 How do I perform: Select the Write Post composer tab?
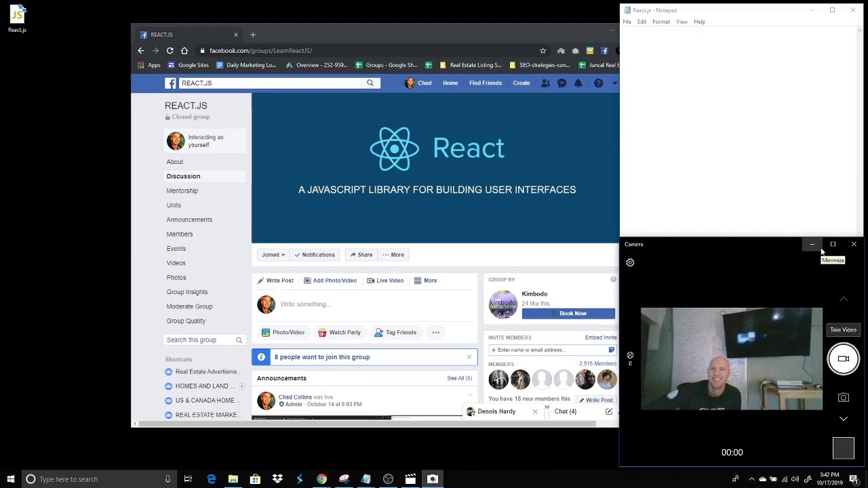pos(275,281)
